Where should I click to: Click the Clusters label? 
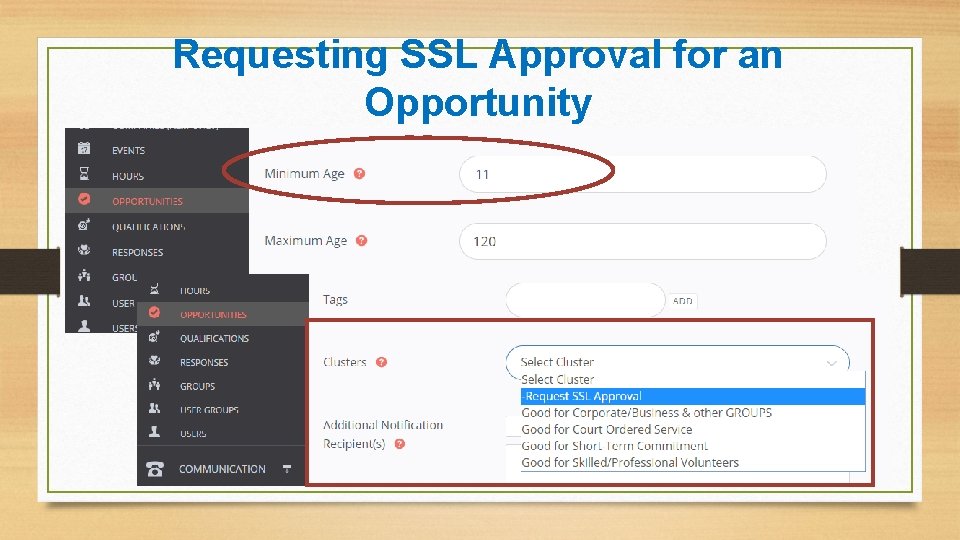point(345,362)
